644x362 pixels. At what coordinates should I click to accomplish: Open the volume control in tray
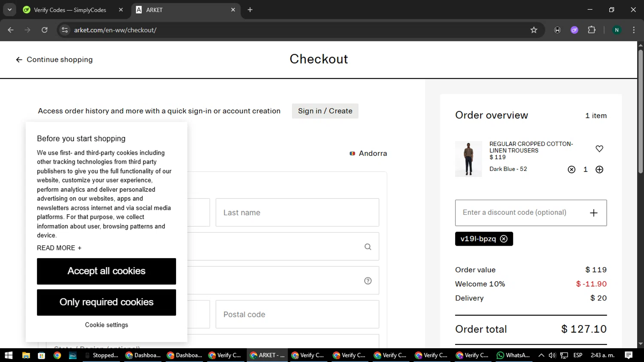(x=552, y=355)
